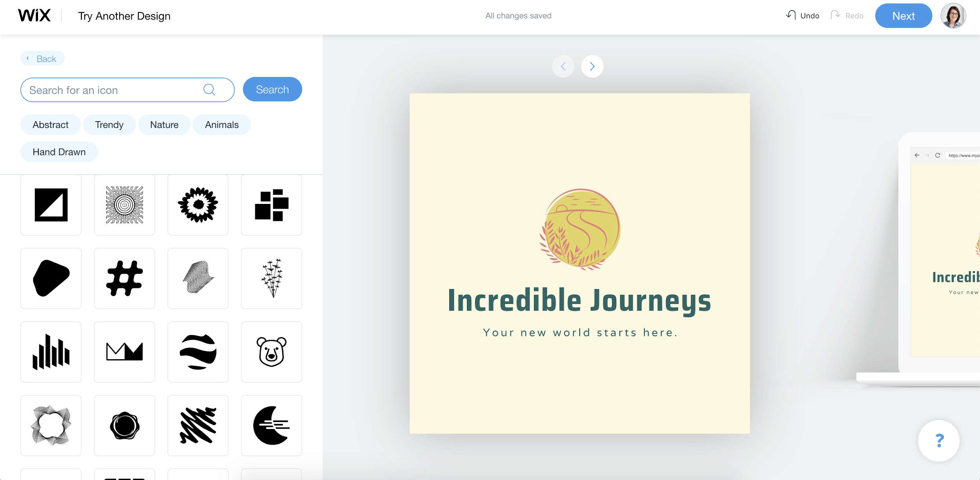This screenshot has width=980, height=480.
Task: Click the Next button to proceed
Action: tap(903, 16)
